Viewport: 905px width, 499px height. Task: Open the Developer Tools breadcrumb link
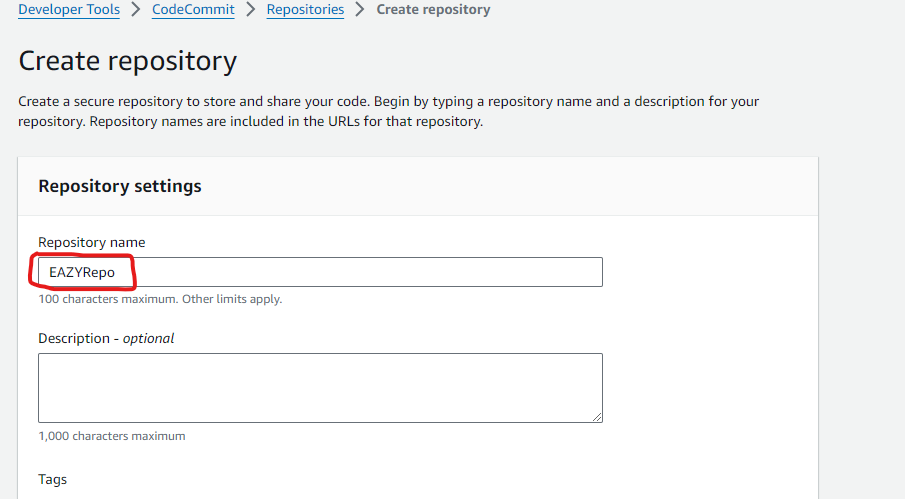pos(69,10)
